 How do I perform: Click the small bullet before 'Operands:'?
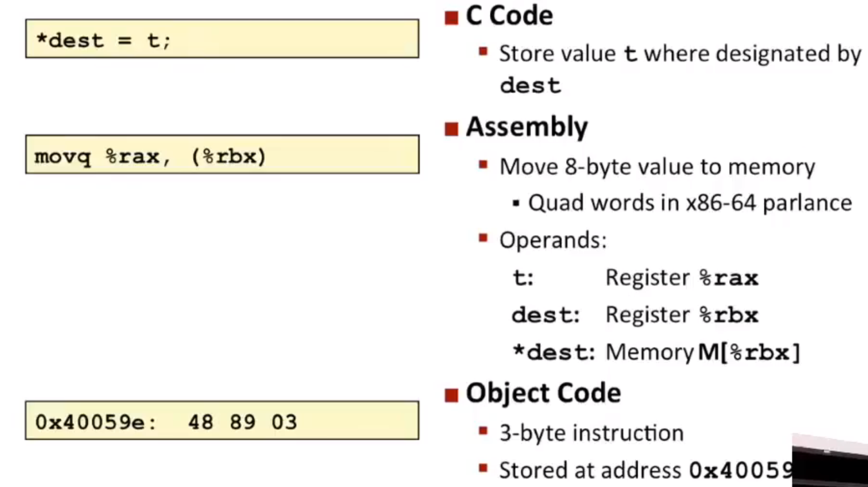pyautogui.click(x=484, y=239)
